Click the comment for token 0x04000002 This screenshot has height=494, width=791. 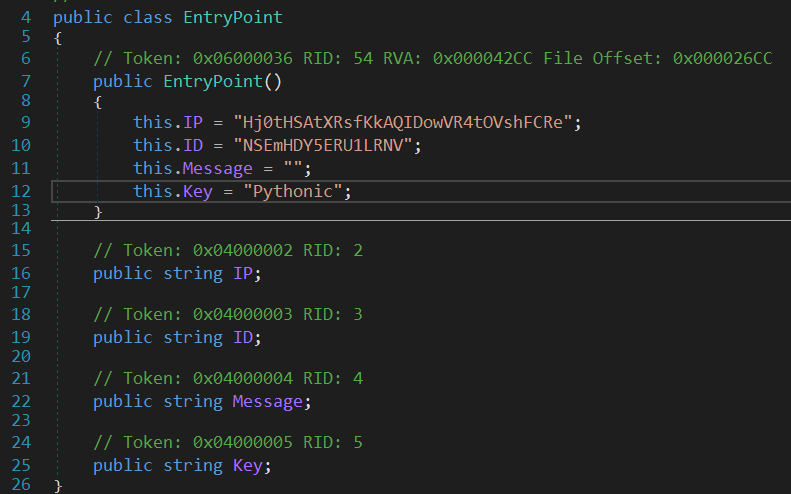pos(228,250)
